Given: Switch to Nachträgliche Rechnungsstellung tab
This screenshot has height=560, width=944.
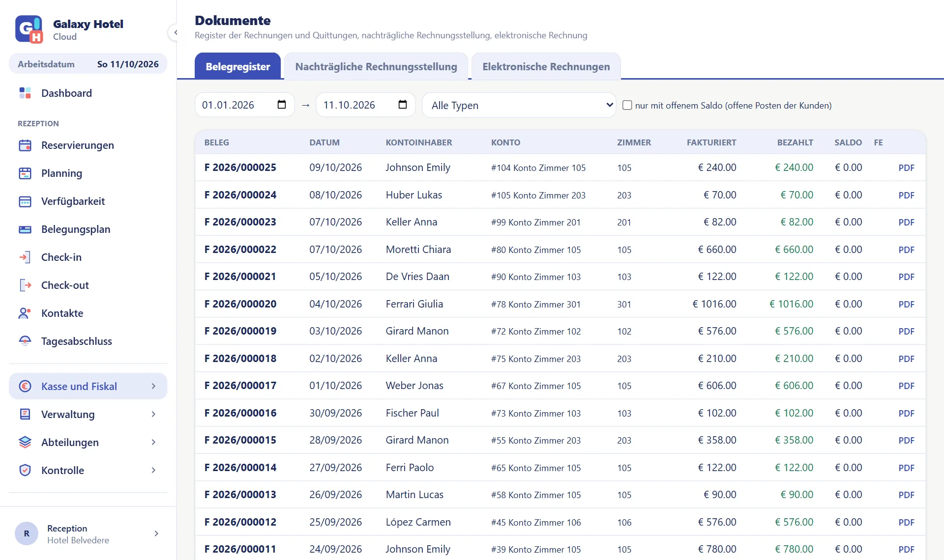Looking at the screenshot, I should point(376,66).
